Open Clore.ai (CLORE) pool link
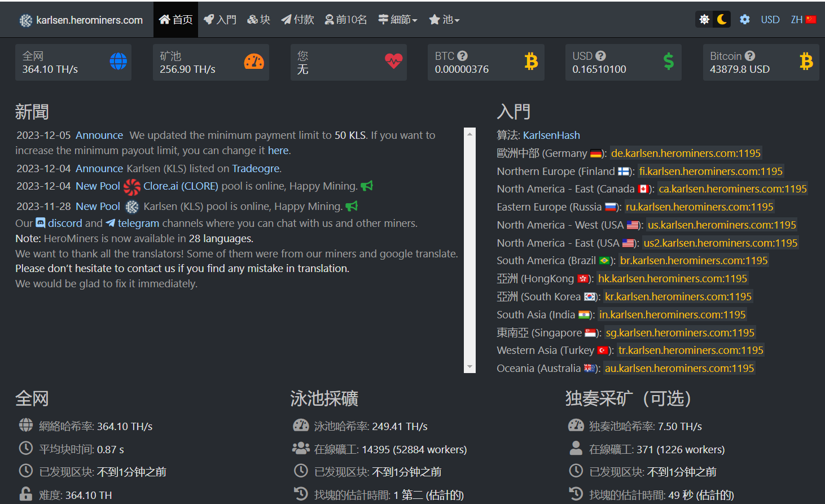The height and width of the screenshot is (504, 825). (x=181, y=186)
